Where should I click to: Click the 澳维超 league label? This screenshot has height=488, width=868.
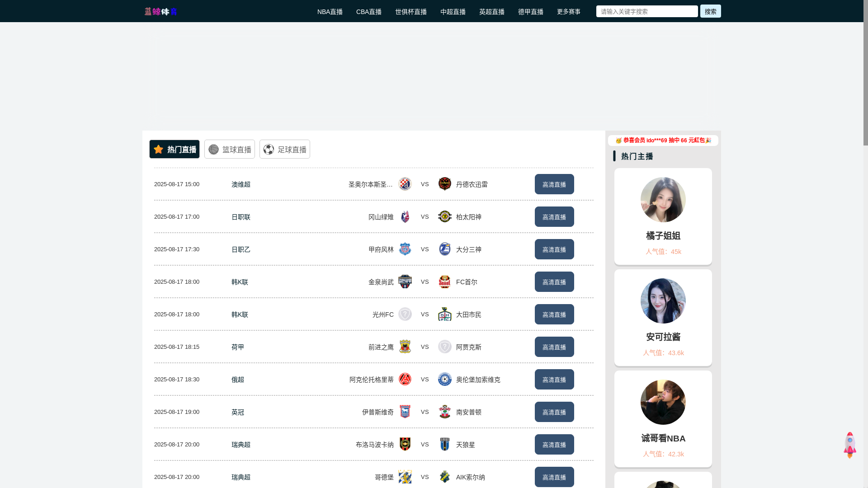241,184
